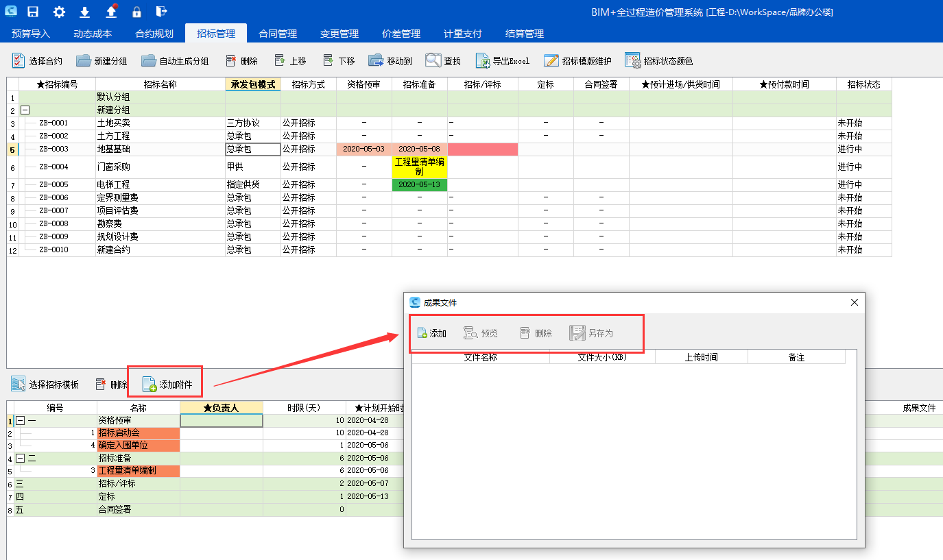
Task: Collapse section 二 招标准备 in lower table
Action: click(20, 458)
